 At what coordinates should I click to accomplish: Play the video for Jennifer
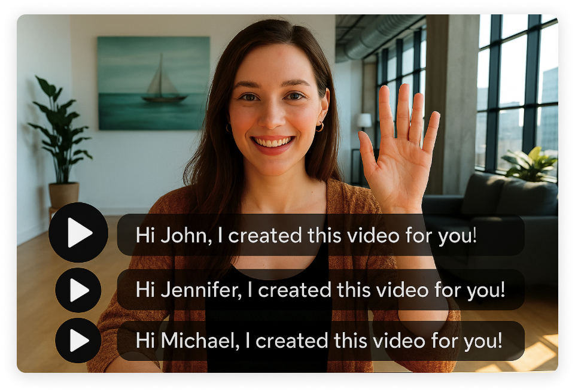tap(78, 290)
